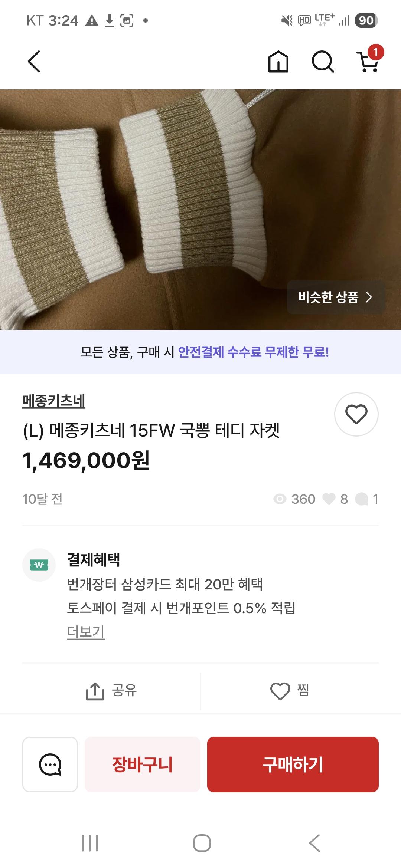The height and width of the screenshot is (868, 401).
Task: Tap the 결제혜택 coupon icon
Action: pyautogui.click(x=39, y=565)
